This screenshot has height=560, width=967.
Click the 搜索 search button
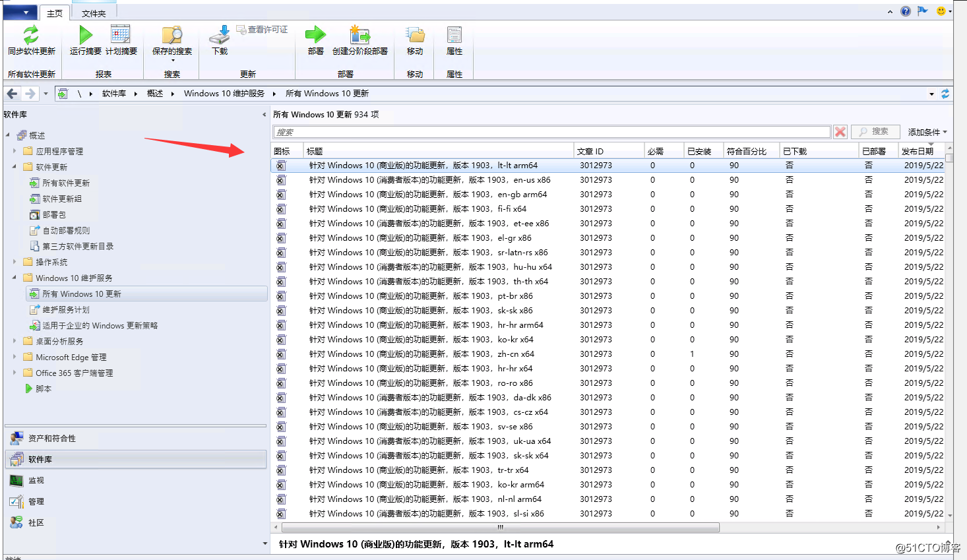(x=875, y=132)
